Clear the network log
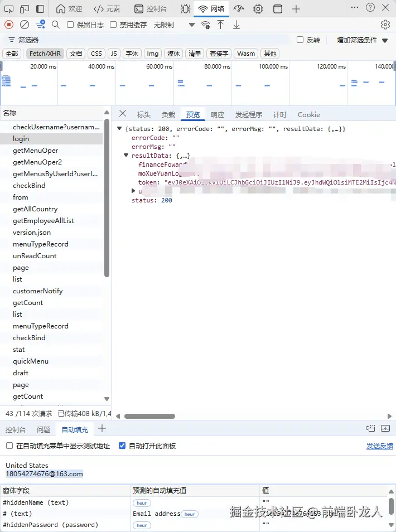This screenshot has width=396, height=532. [x=25, y=25]
